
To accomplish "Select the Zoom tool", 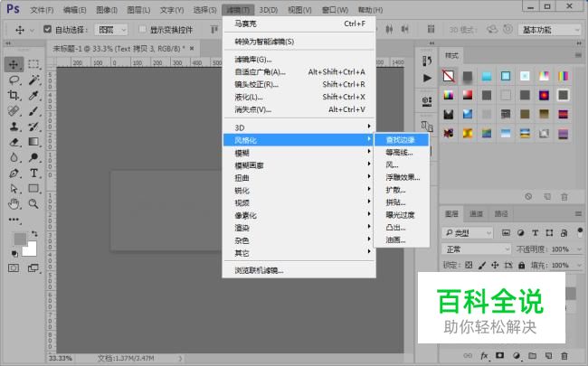I will tap(33, 204).
